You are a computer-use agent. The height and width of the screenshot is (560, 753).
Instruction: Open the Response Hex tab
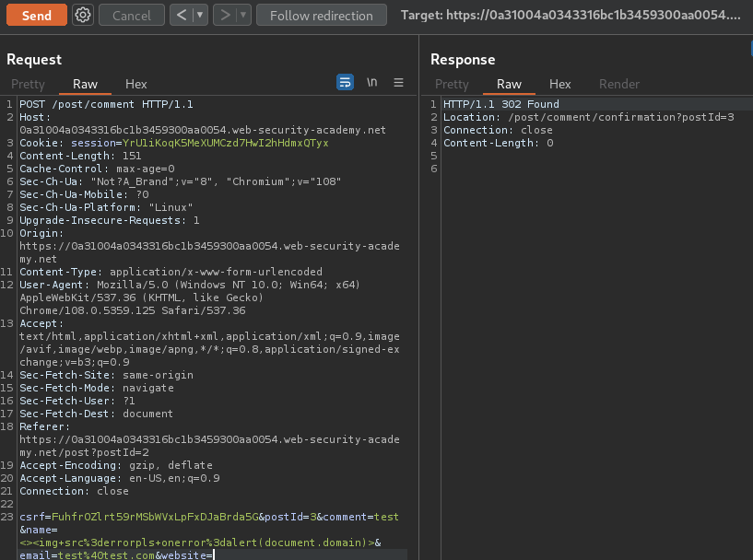pos(560,84)
